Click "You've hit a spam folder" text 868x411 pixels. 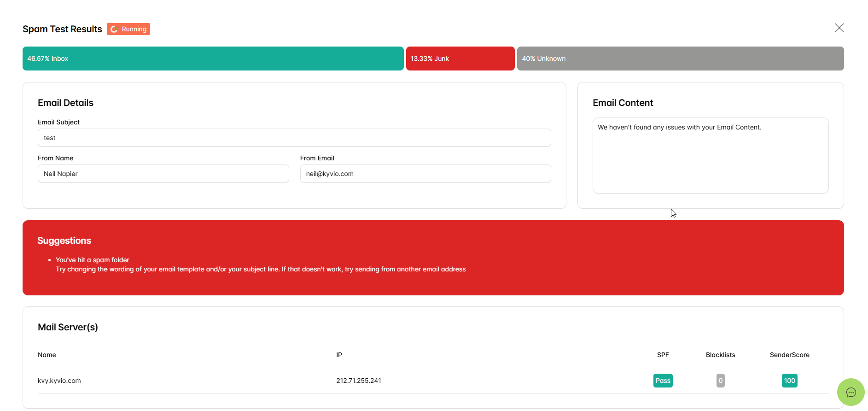93,260
